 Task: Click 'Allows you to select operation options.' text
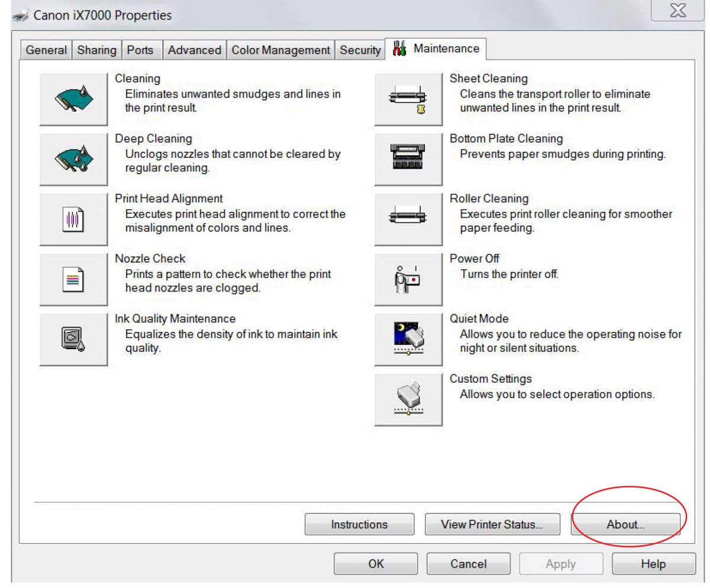pyautogui.click(x=557, y=394)
